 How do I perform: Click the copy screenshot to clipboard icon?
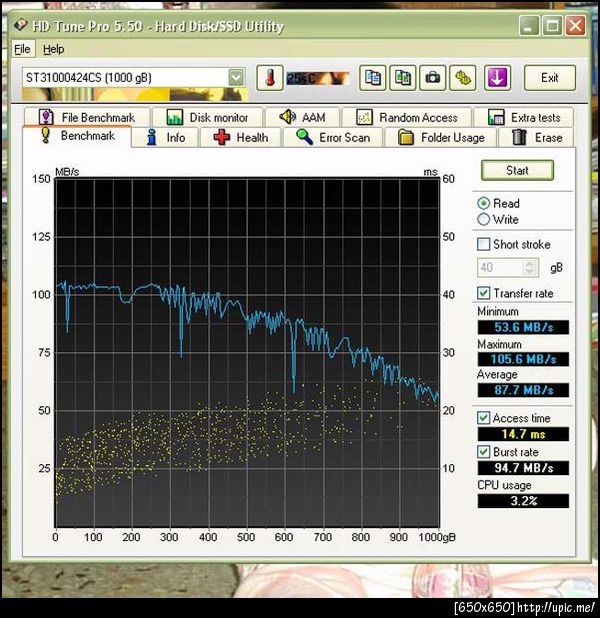tap(402, 78)
